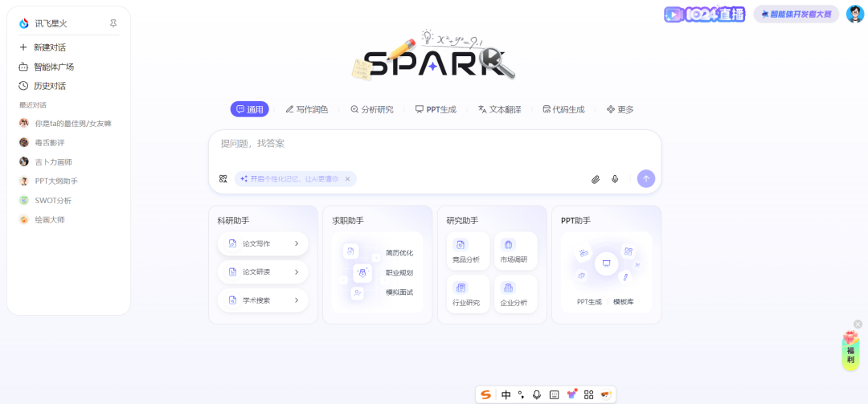Click the 毒舌影评 avatar icon

(24, 143)
